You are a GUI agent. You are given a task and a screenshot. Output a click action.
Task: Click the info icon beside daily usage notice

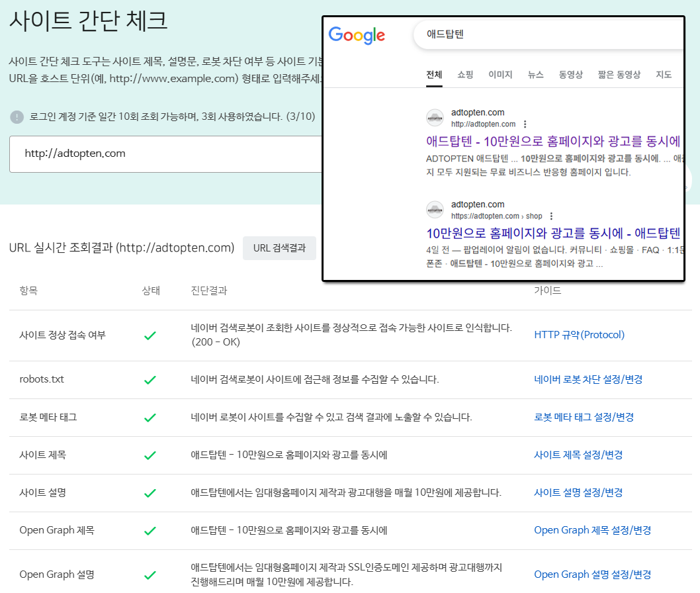pyautogui.click(x=17, y=117)
